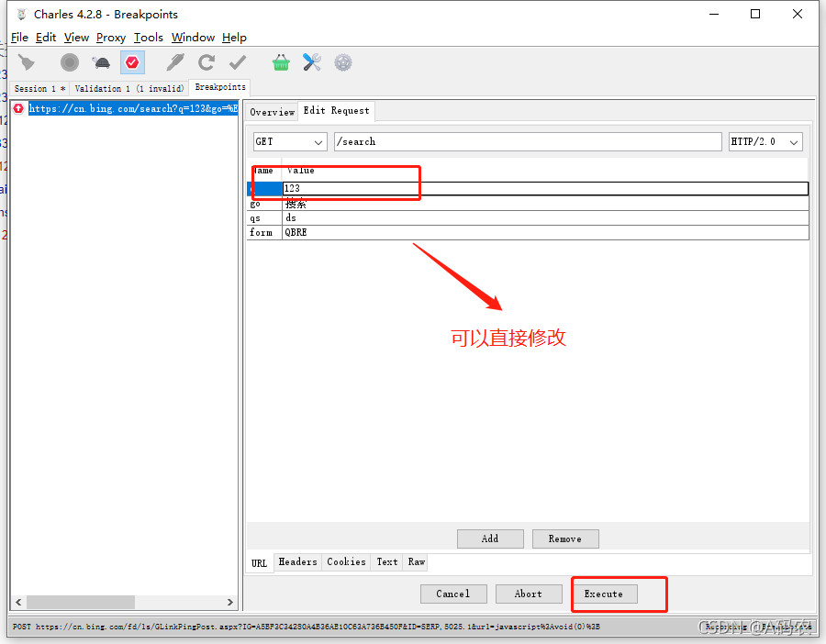Open the View menu
This screenshot has width=826, height=644.
point(76,38)
